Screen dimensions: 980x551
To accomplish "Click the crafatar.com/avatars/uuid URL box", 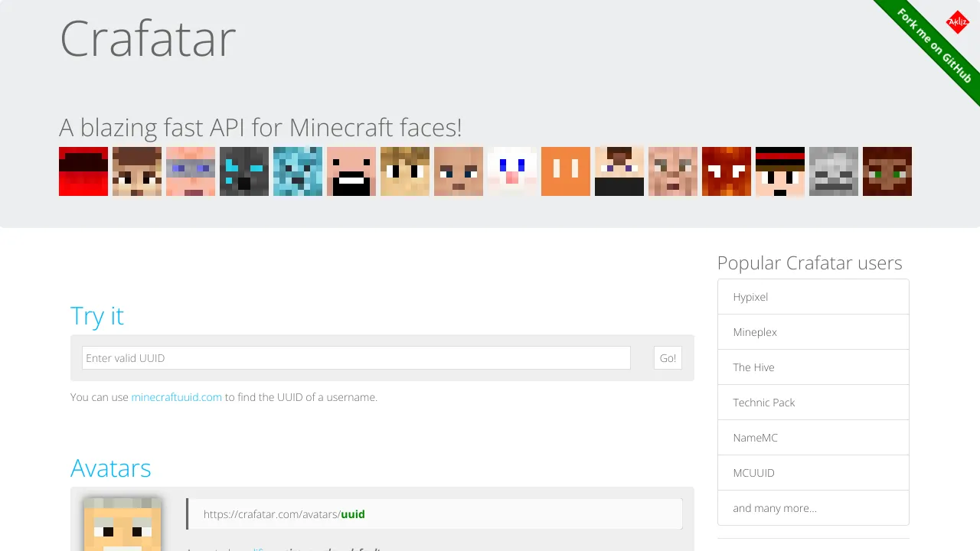I will 435,514.
